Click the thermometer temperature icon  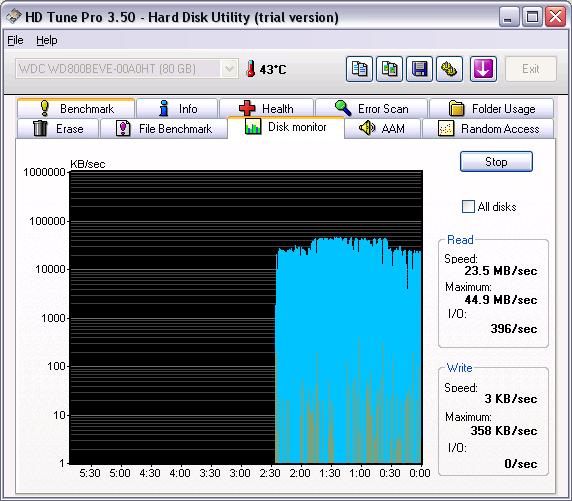(x=251, y=69)
